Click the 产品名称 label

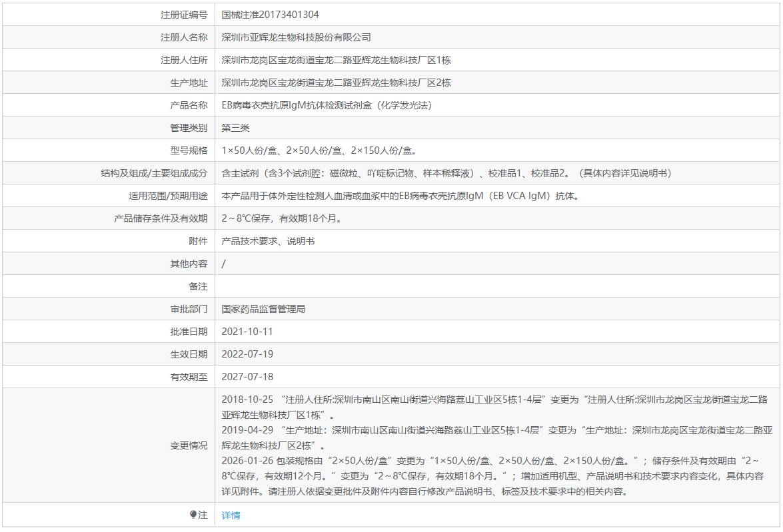pyautogui.click(x=189, y=105)
